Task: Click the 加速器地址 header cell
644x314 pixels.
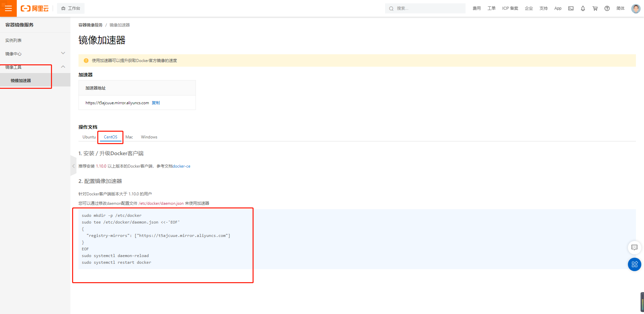Action: click(137, 88)
